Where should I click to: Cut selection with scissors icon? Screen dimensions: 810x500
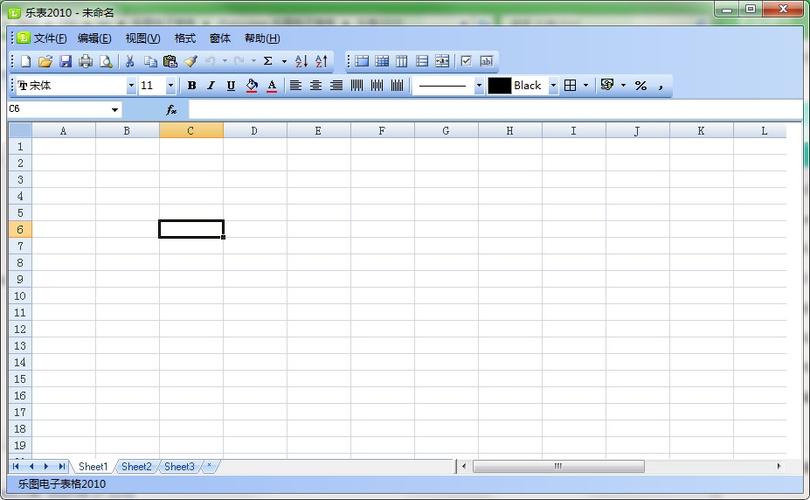tap(130, 61)
